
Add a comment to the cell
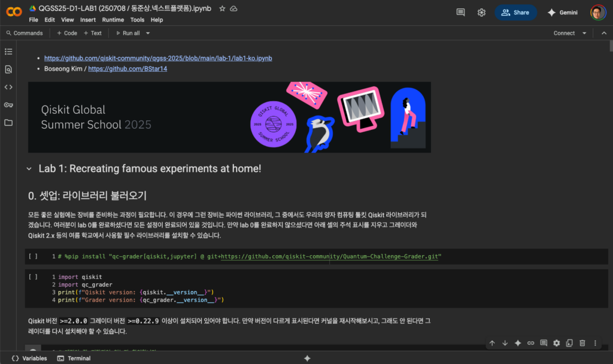[544, 343]
